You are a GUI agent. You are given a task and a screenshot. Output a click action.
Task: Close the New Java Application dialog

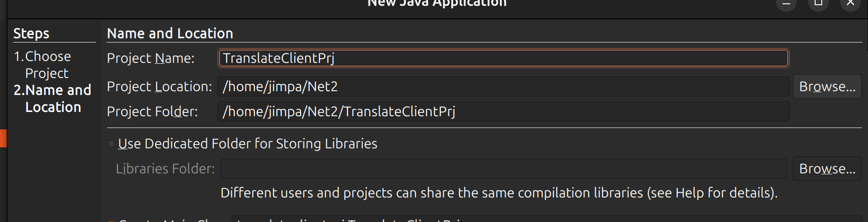(x=851, y=4)
